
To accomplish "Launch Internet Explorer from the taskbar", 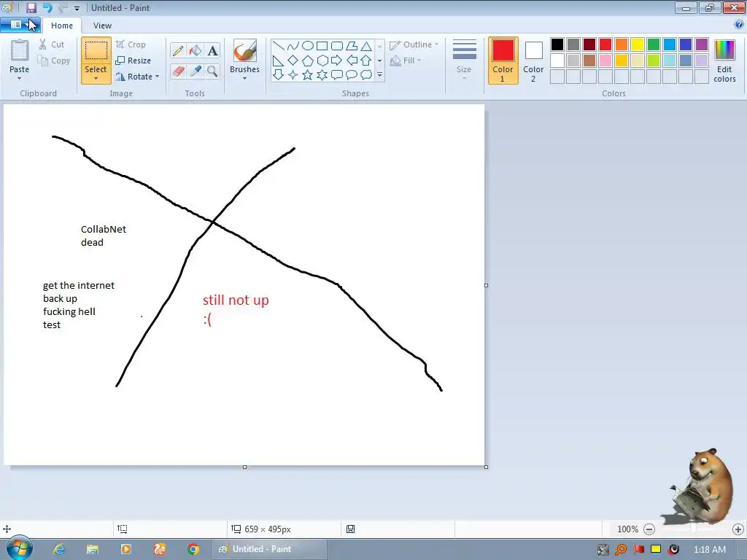I will coord(58,549).
